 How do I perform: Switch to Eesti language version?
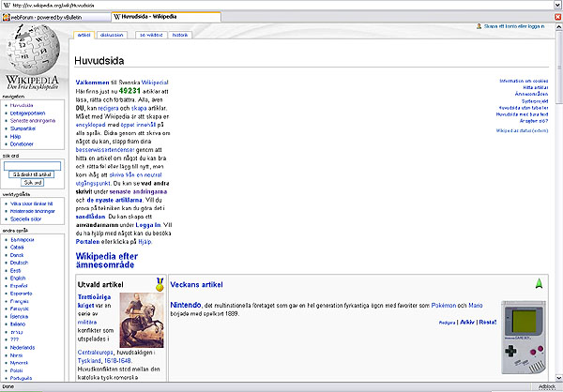click(x=15, y=271)
